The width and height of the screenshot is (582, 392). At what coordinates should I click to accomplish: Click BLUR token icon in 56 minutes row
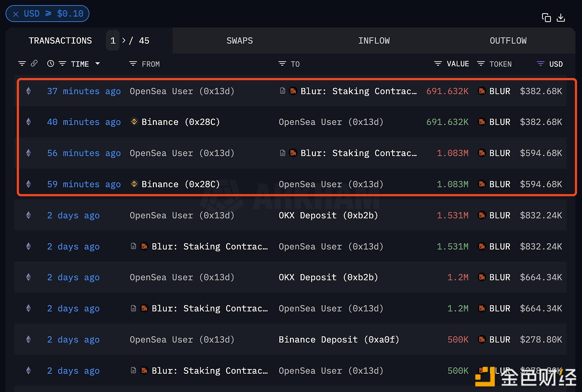482,153
